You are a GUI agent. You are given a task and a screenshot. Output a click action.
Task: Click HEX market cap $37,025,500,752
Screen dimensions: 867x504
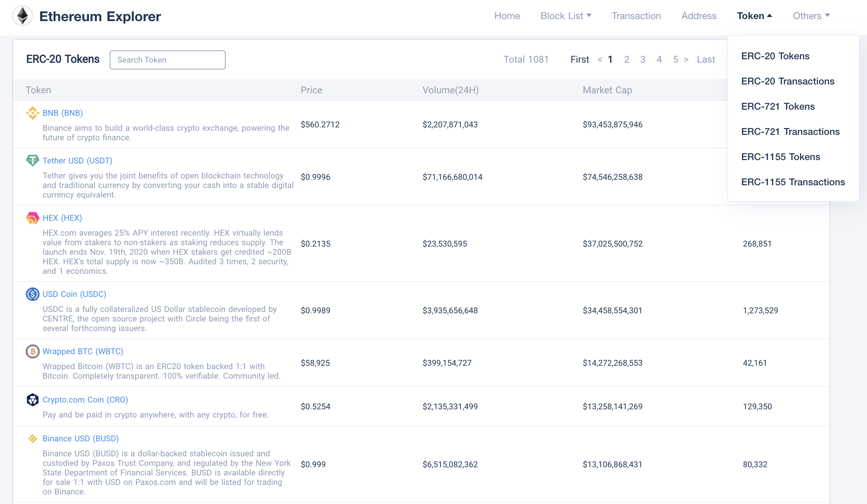pos(612,244)
